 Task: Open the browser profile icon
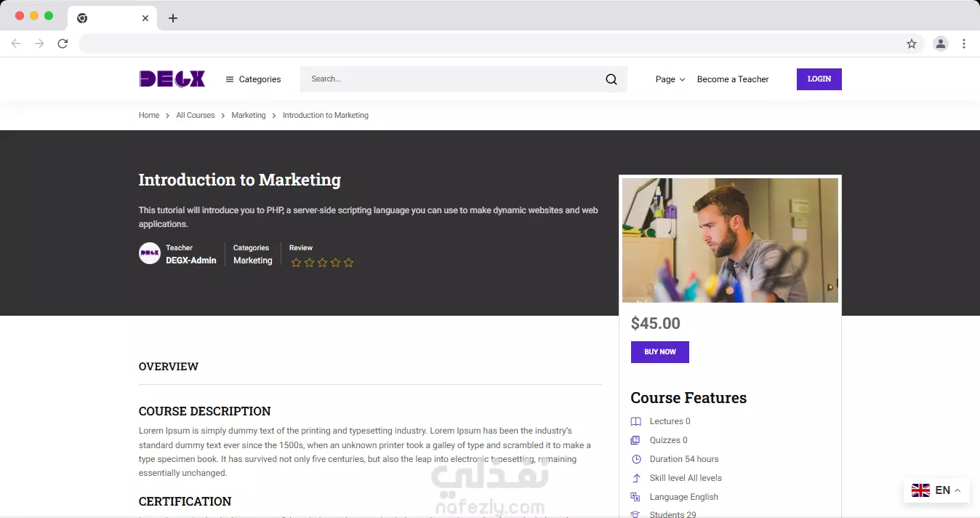[941, 44]
